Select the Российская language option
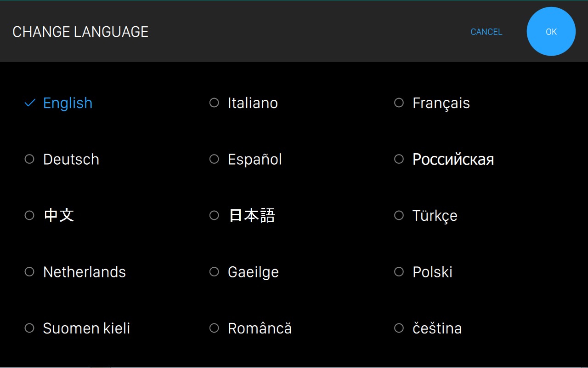The width and height of the screenshot is (588, 368). coord(399,159)
